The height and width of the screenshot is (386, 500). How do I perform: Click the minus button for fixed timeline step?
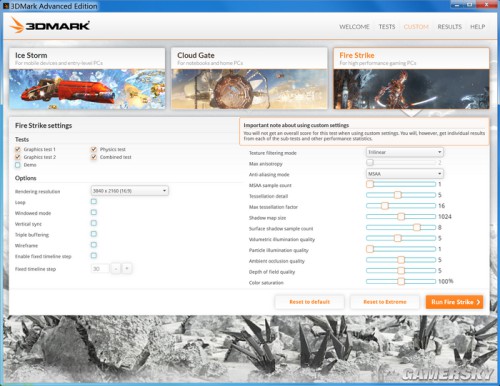click(x=115, y=269)
